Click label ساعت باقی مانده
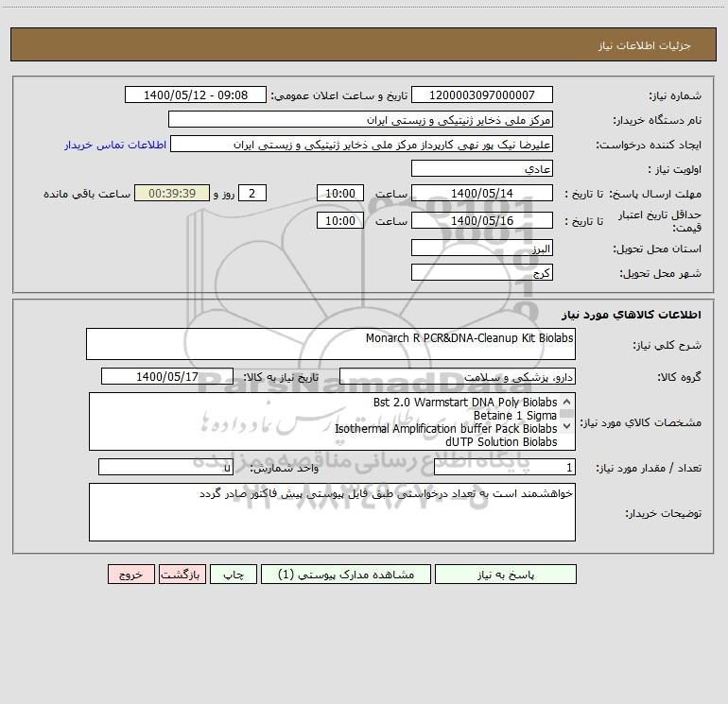This screenshot has height=704, width=728. tap(87, 194)
